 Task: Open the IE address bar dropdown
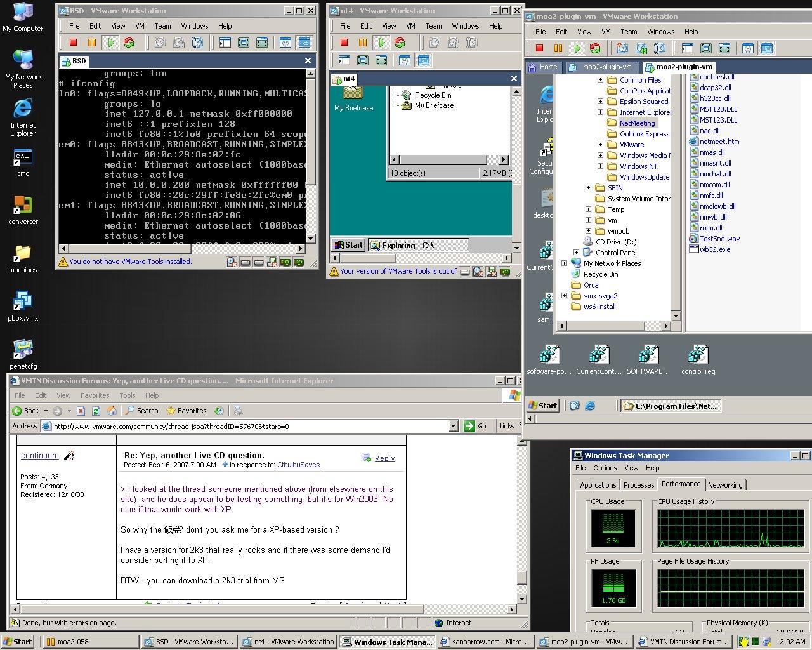tap(453, 426)
